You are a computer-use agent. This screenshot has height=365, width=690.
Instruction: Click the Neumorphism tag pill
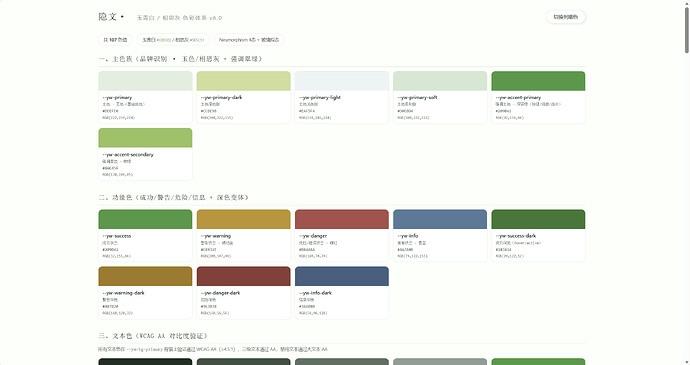click(x=249, y=40)
